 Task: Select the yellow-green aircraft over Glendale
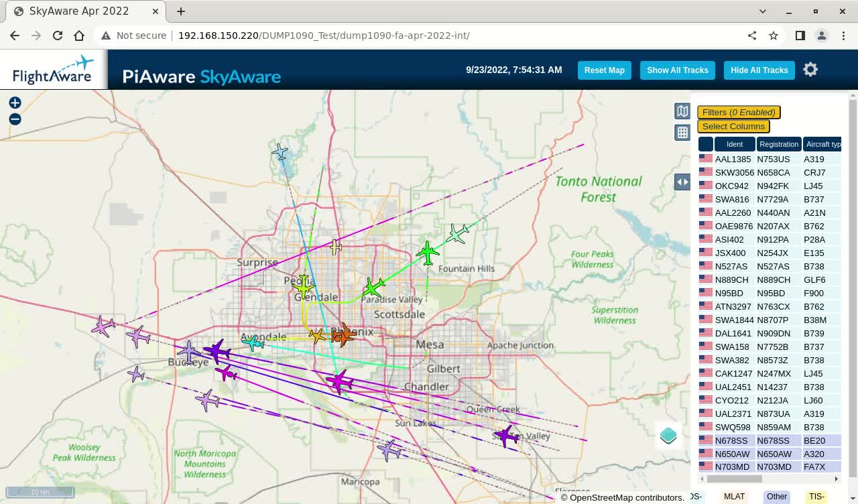coord(304,286)
